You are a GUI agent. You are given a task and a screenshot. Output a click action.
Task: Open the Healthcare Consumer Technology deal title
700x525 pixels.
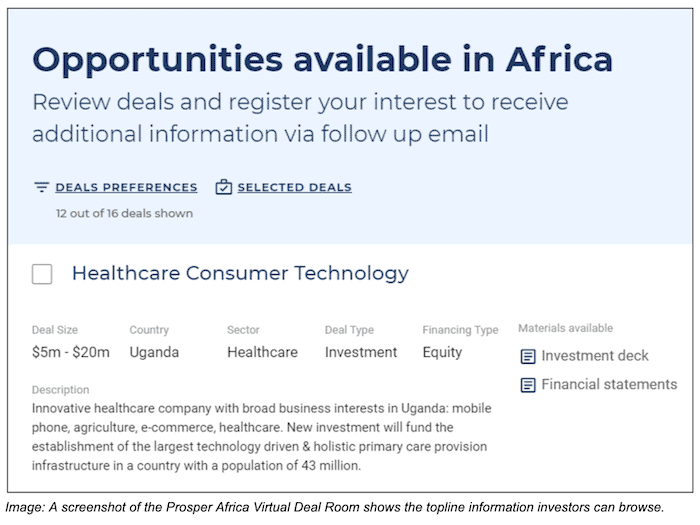pos(240,273)
